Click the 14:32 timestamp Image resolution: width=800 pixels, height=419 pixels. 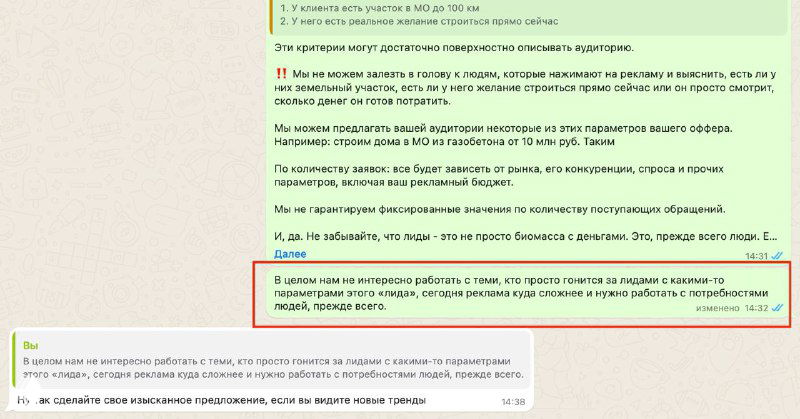(756, 308)
